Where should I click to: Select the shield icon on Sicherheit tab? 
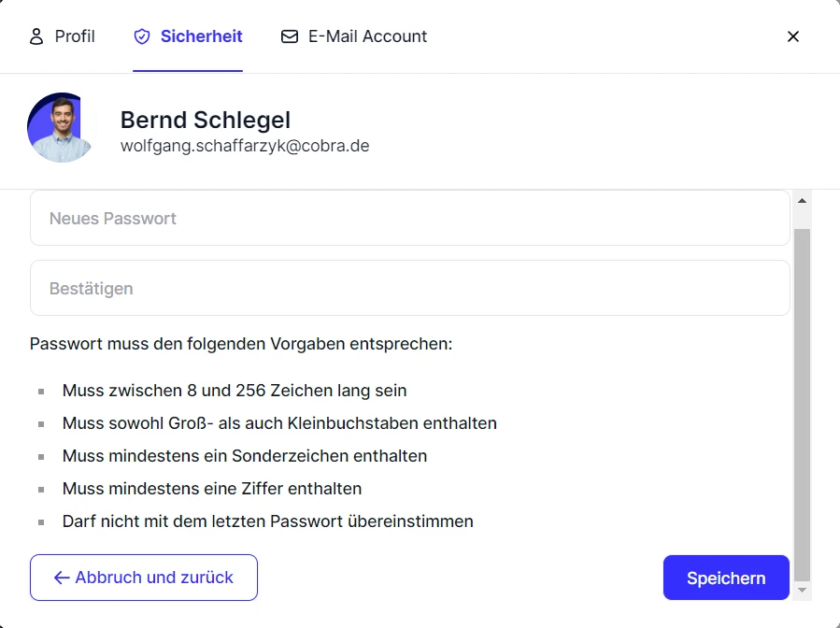pos(142,36)
